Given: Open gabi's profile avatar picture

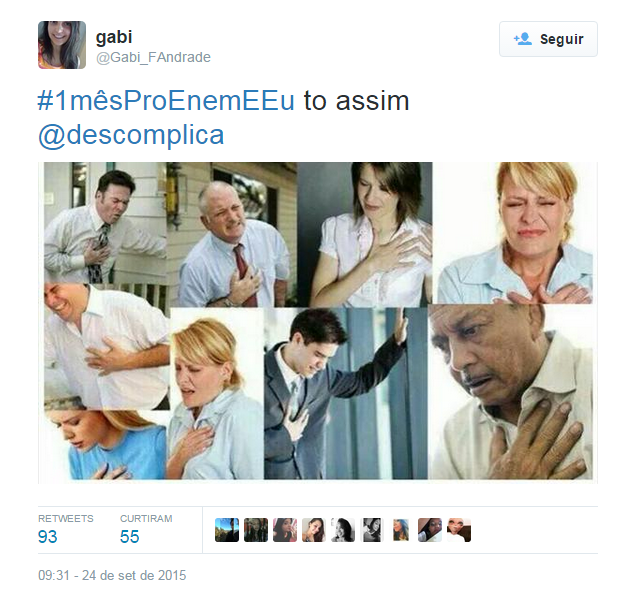Looking at the screenshot, I should point(62,45).
